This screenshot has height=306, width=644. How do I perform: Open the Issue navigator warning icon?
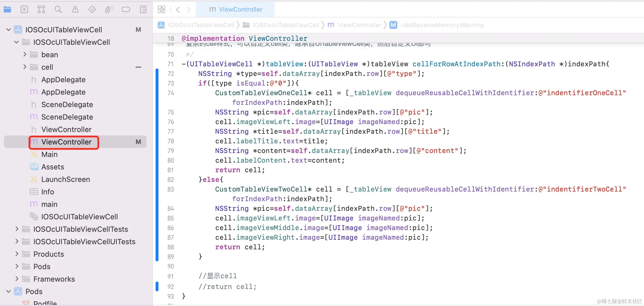click(75, 10)
